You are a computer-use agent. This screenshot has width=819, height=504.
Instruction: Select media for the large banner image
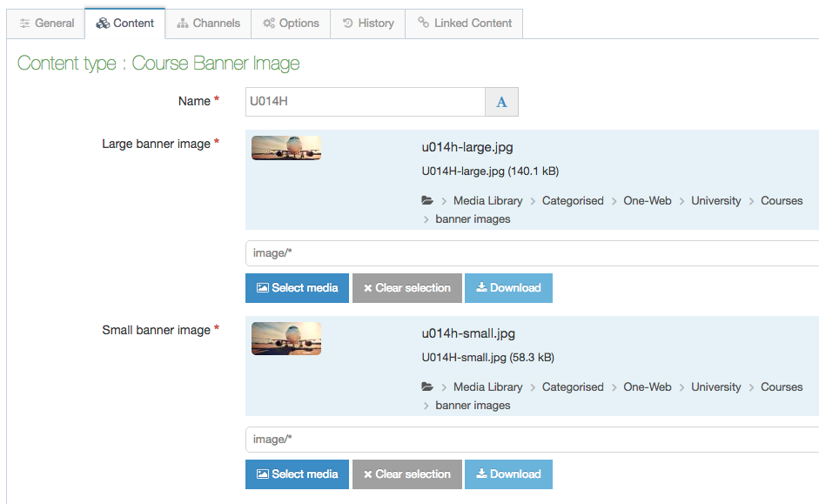tap(297, 288)
